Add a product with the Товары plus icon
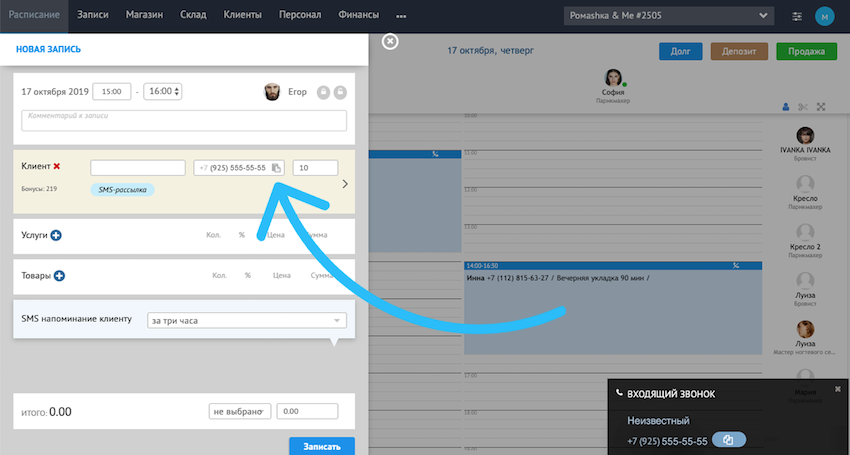Image resolution: width=850 pixels, height=455 pixels. tap(59, 275)
